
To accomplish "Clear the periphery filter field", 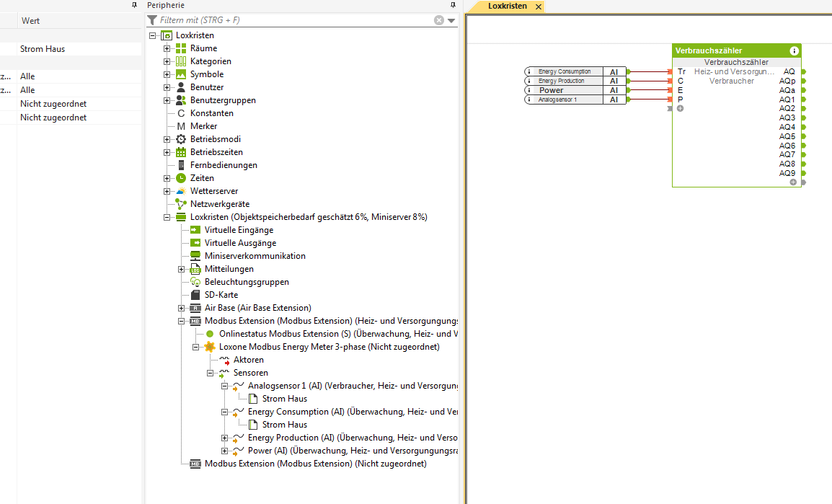I will point(438,20).
